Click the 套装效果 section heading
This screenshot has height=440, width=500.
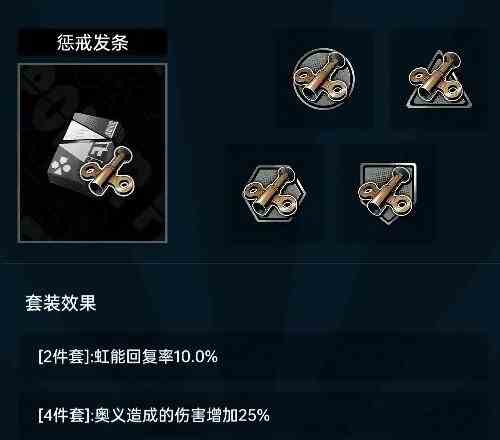(x=61, y=303)
